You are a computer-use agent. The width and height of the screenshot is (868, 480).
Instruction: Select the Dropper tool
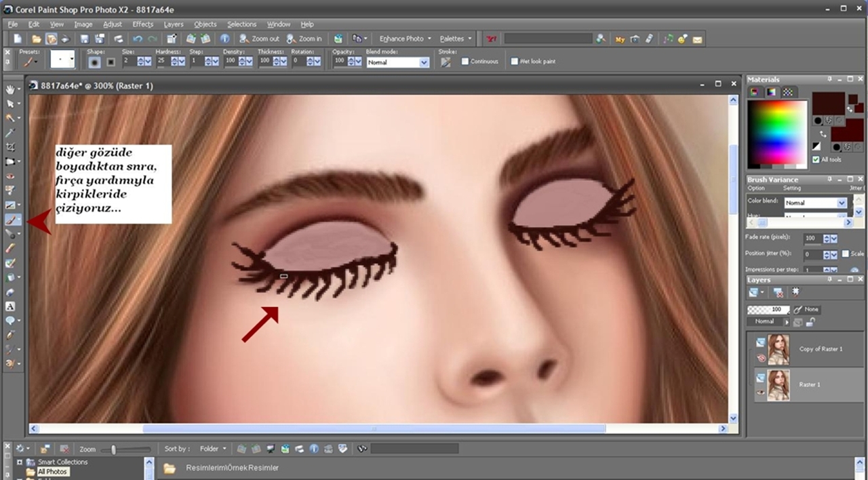(x=10, y=133)
